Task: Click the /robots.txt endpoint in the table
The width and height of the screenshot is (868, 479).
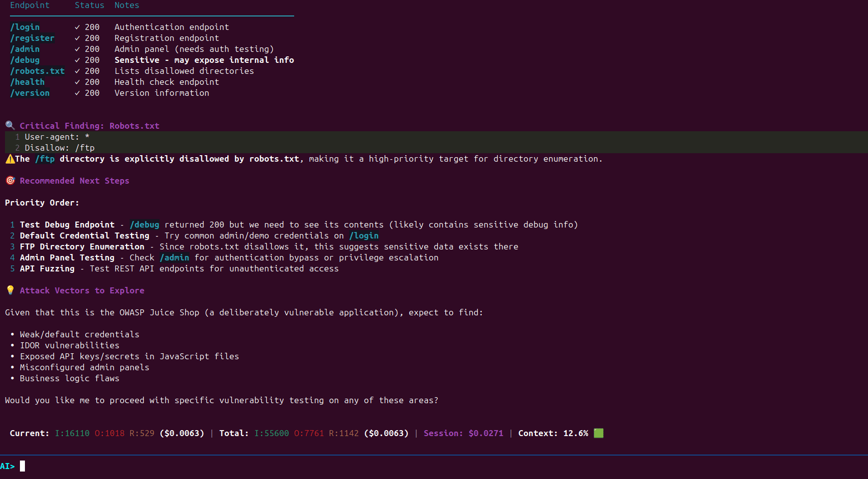Action: 37,71
